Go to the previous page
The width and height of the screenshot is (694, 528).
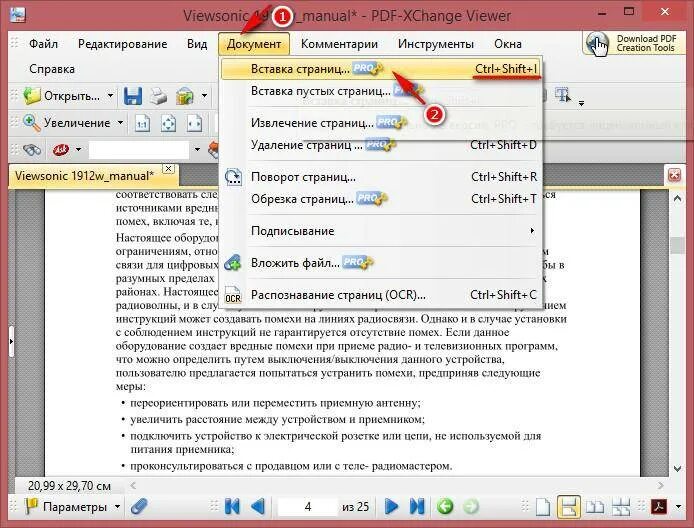point(258,506)
